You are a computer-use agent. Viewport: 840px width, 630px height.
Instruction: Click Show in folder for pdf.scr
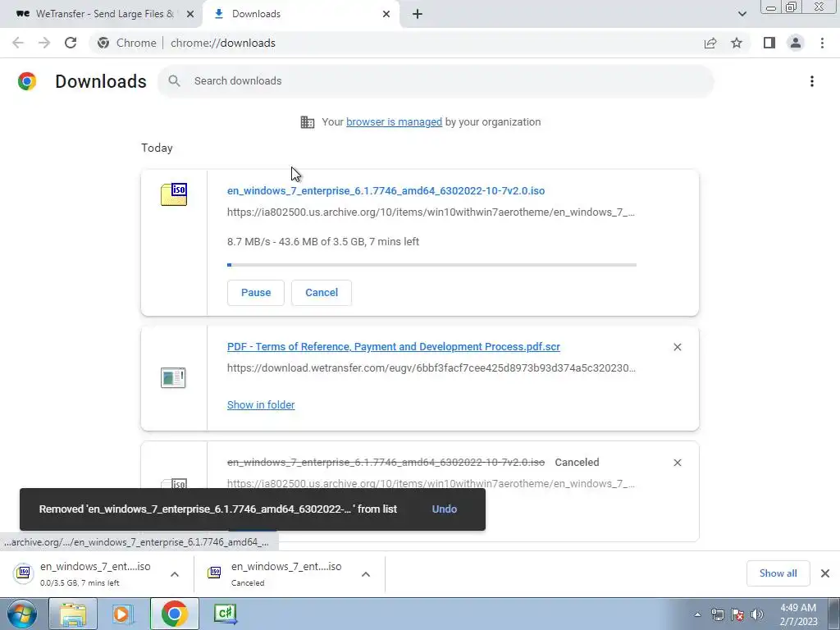point(261,405)
